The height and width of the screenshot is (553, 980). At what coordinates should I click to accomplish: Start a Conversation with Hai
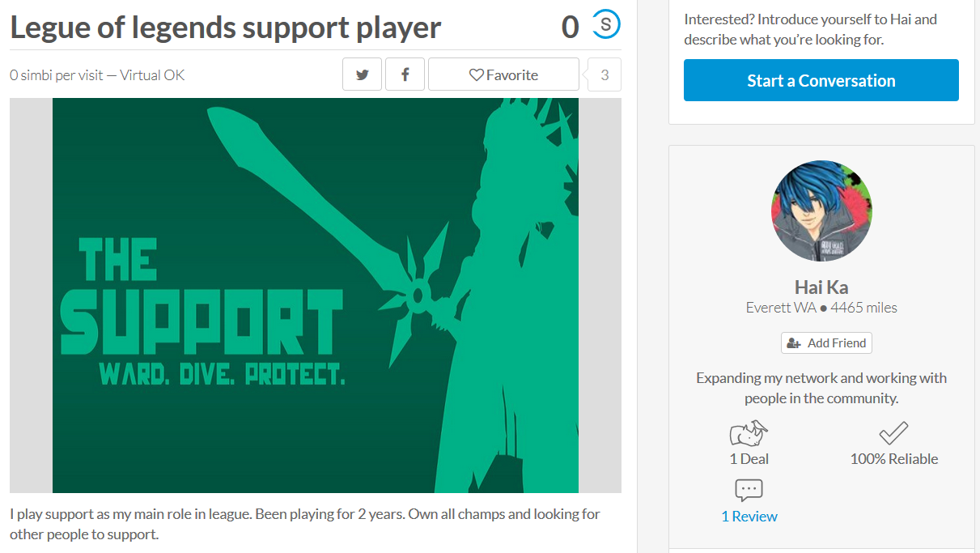click(x=821, y=80)
